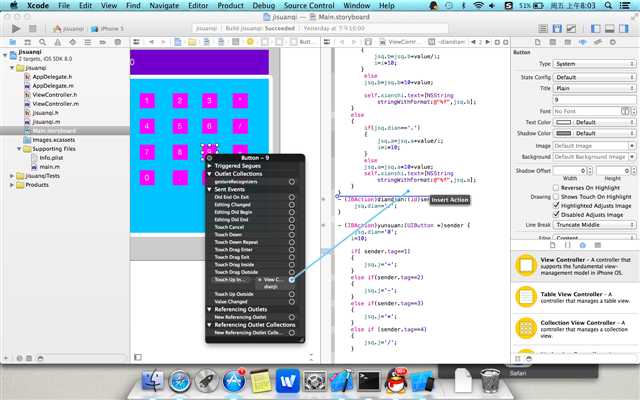
Task: Click the Touch Up Outside connection circle
Action: pos(291,294)
